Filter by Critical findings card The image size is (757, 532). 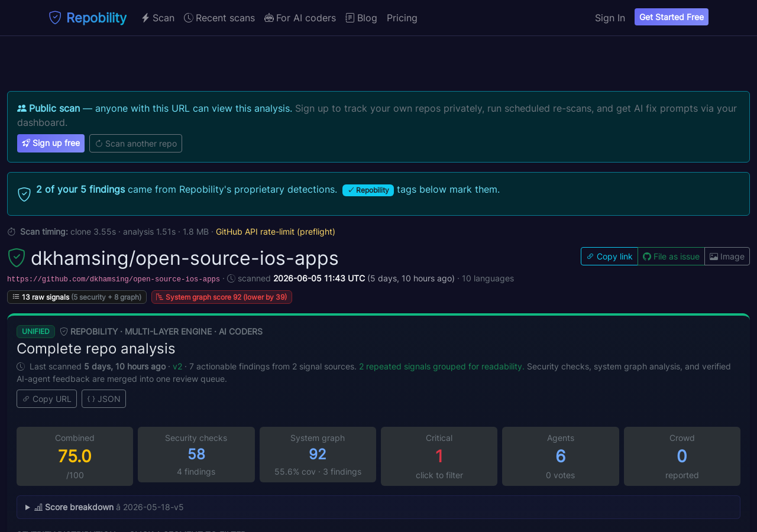point(439,456)
